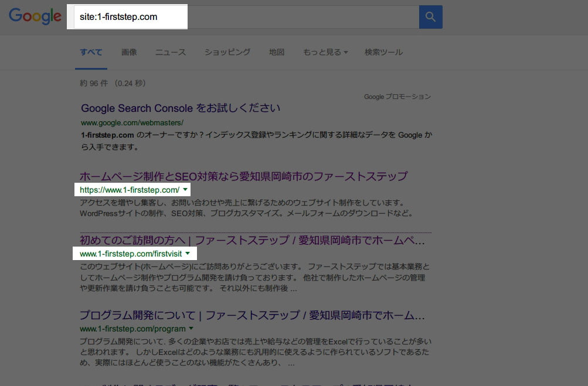Viewport: 588px width, 386px height.
Task: Click the https://www.1-firststep.com/ URL text
Action: pos(130,190)
